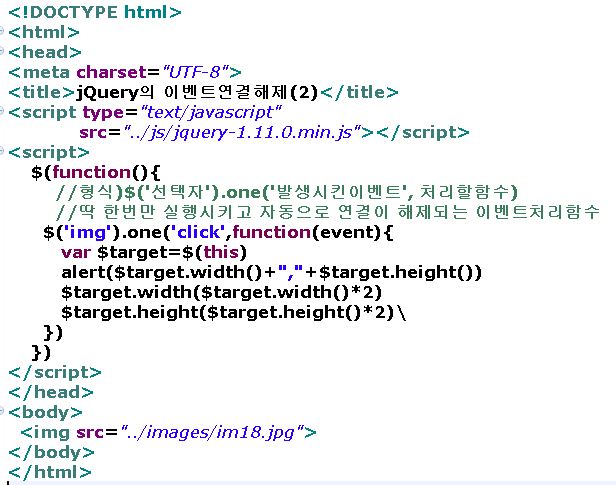This screenshot has width=616, height=485.
Task: Collapse the fold marker beside <body>
Action: 2,411
